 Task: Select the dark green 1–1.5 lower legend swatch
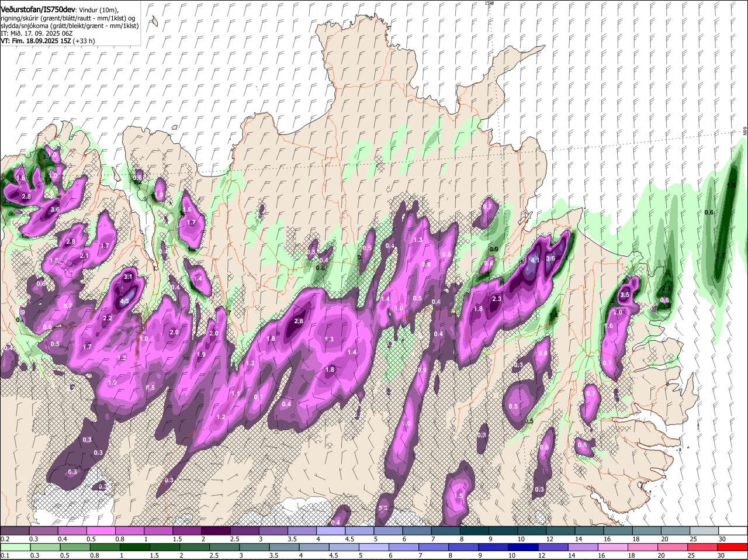pos(135,547)
